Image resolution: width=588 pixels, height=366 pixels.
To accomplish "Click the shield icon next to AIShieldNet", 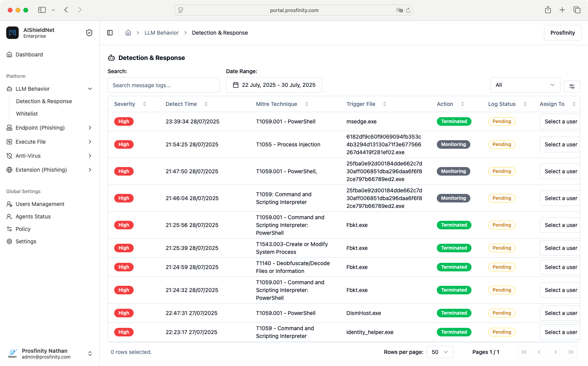I will pos(89,33).
